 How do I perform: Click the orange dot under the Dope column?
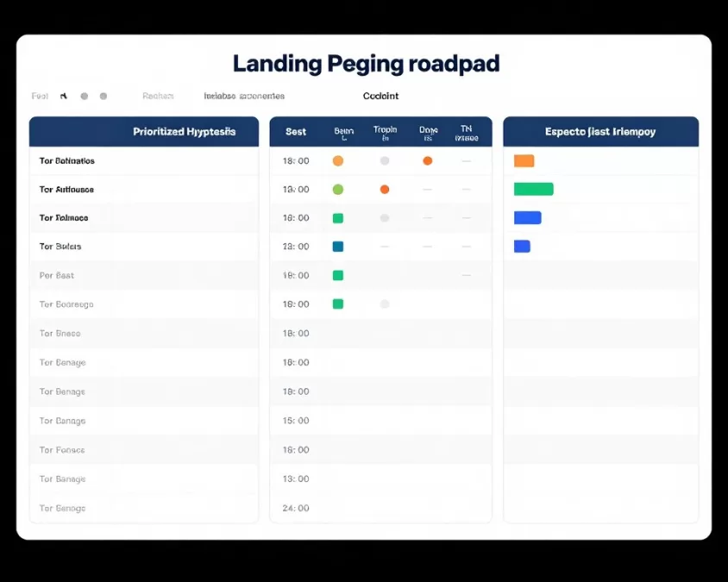point(426,160)
